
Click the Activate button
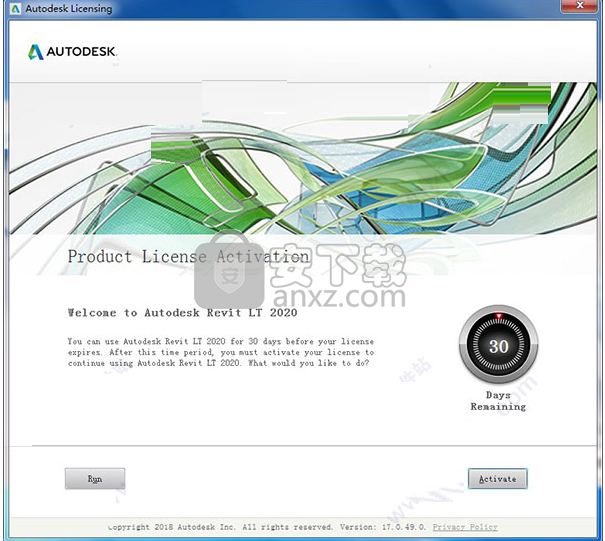[497, 478]
